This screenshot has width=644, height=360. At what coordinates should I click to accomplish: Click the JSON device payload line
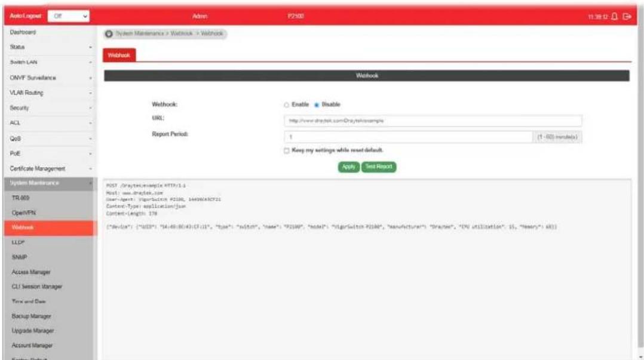(332, 227)
